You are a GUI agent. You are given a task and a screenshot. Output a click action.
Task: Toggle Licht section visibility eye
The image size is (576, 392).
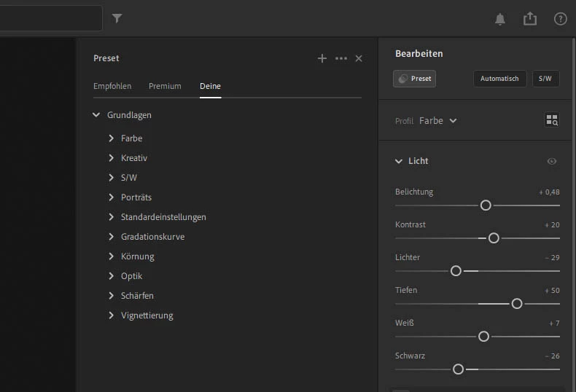552,161
